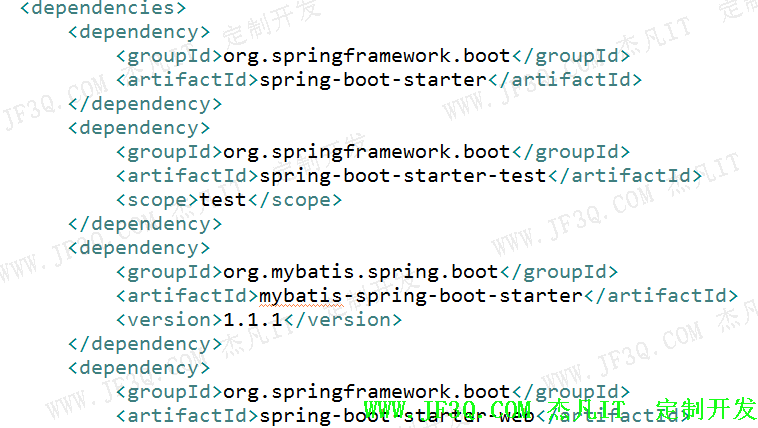
Task: Click the first dependency opening tag
Action: tap(139, 32)
